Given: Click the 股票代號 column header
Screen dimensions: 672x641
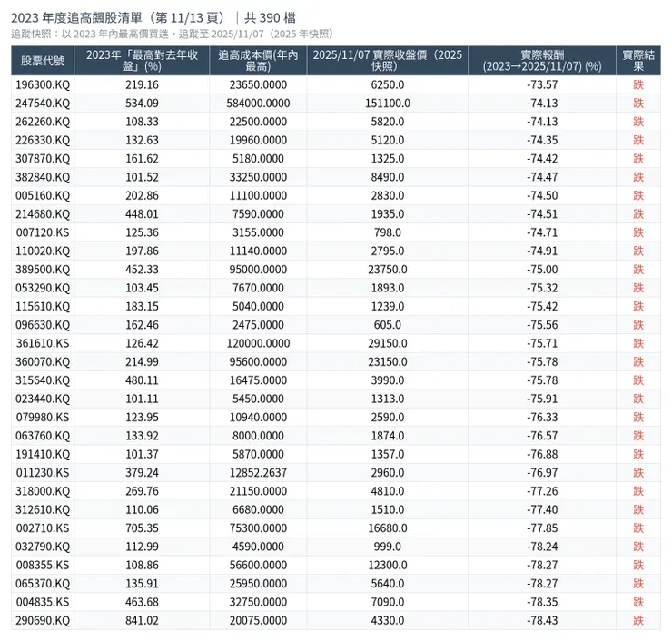Looking at the screenshot, I should 43,61.
